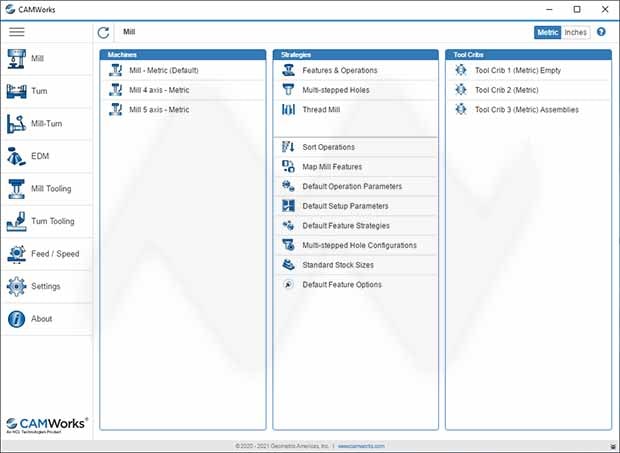Click the Mill - Metric (Default) machine icon
620x453 pixels.
115,70
